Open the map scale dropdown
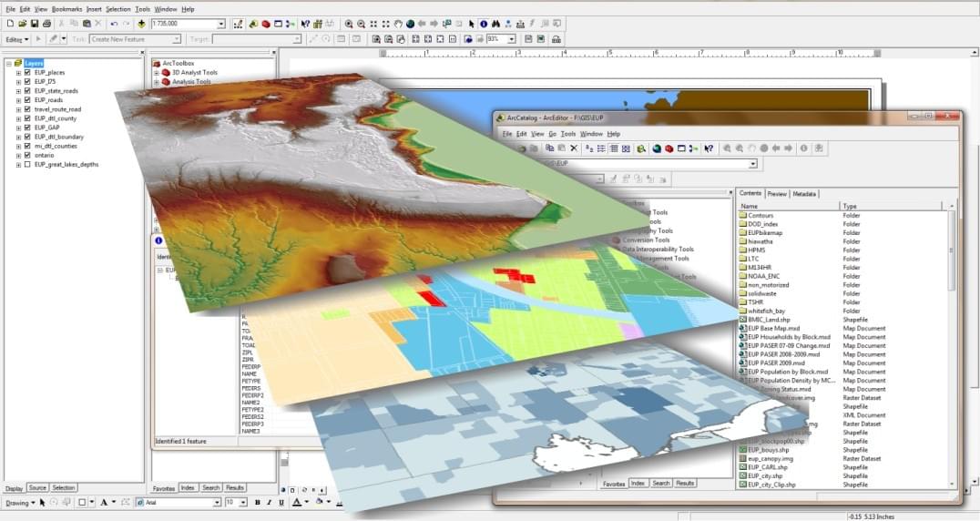 point(221,23)
